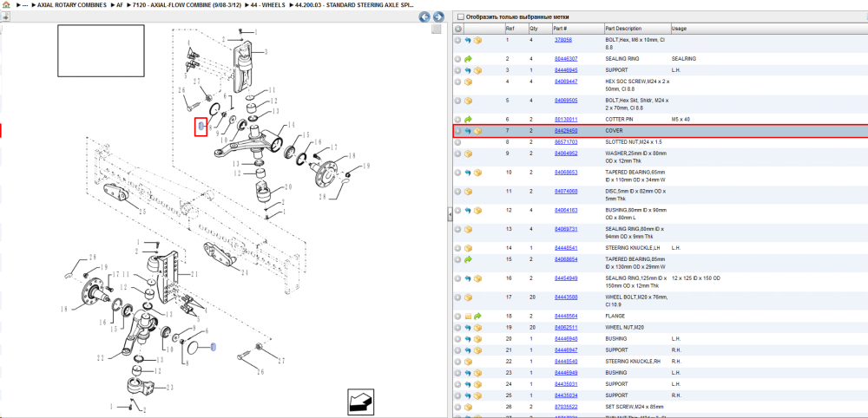Go to the home page icon

(x=5, y=4)
